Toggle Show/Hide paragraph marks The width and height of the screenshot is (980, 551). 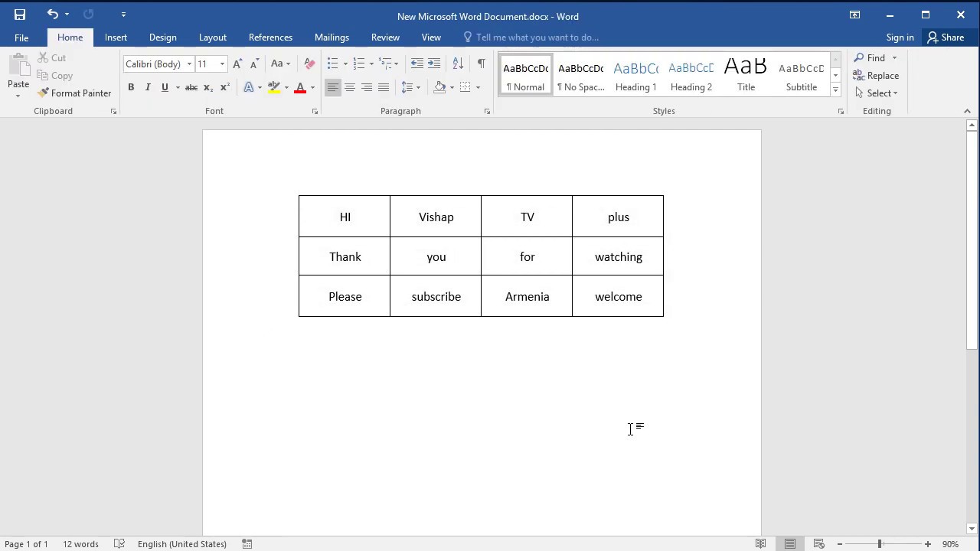(x=481, y=64)
